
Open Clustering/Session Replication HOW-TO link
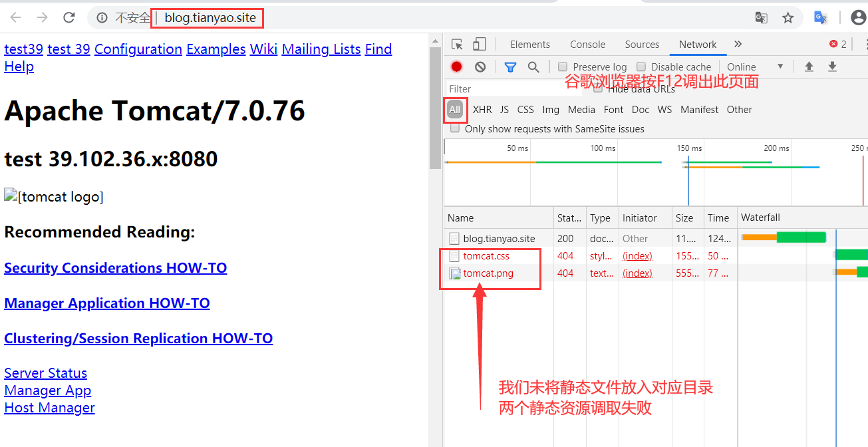138,338
